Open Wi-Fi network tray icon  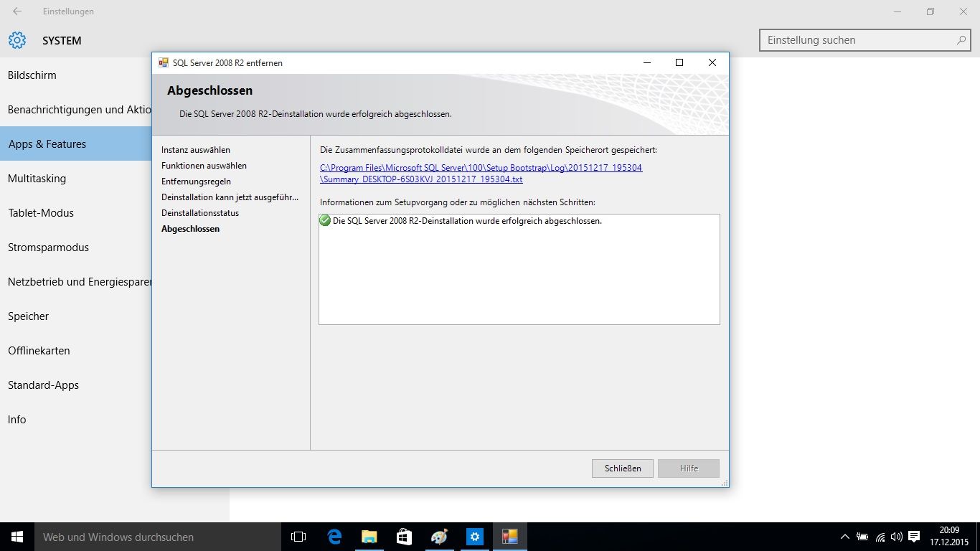point(880,537)
